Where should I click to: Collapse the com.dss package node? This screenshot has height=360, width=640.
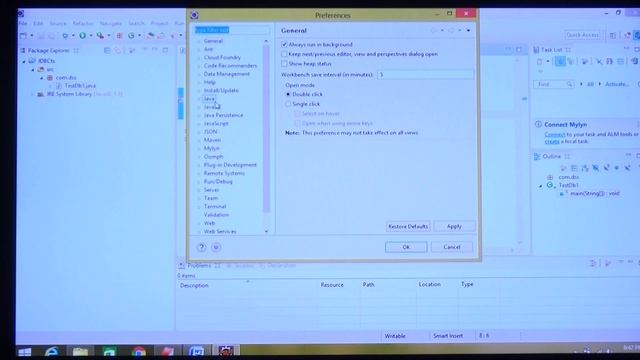(42, 78)
